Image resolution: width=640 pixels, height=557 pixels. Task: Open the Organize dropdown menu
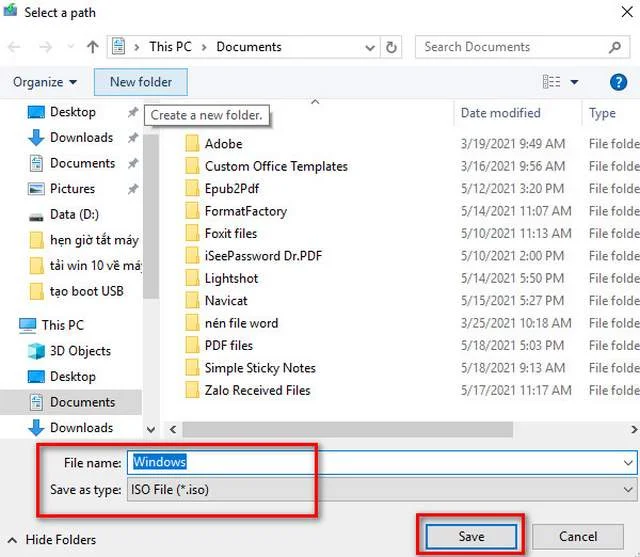pyautogui.click(x=44, y=82)
